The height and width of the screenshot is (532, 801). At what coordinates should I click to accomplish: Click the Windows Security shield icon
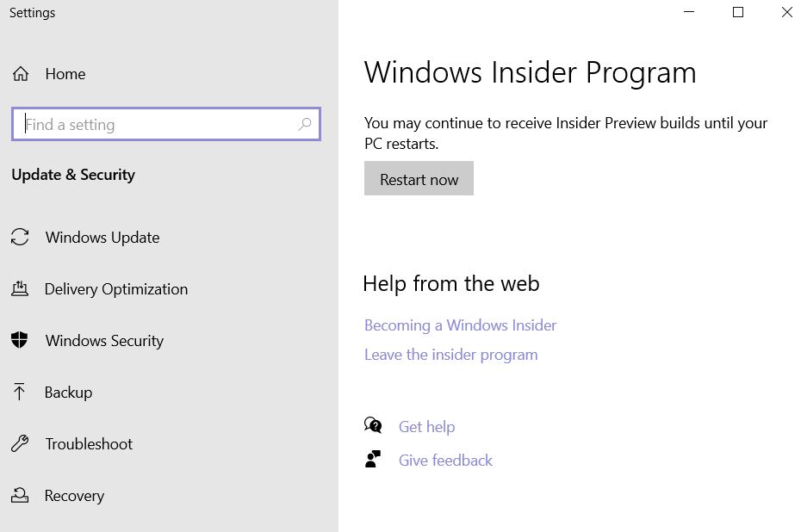[x=20, y=340]
